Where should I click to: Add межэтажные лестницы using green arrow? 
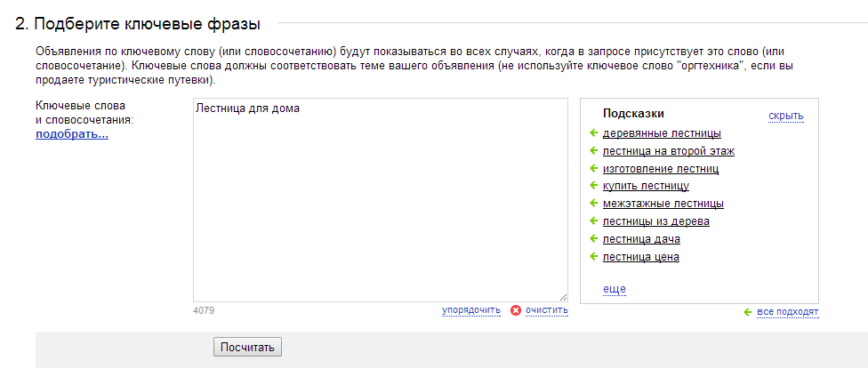pos(593,204)
